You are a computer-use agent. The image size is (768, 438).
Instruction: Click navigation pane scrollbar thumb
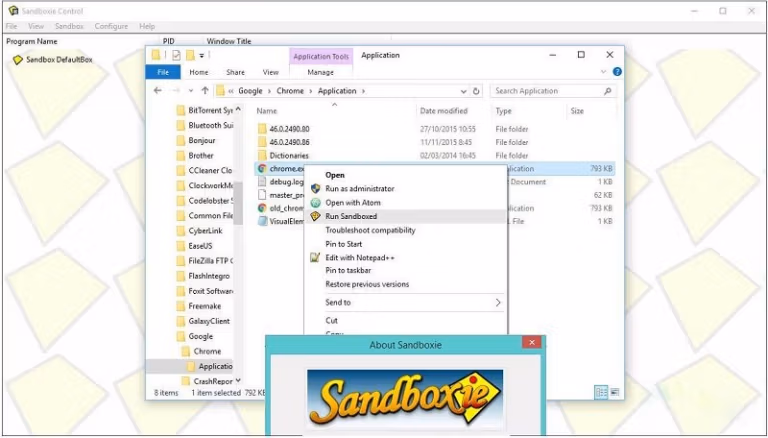click(239, 202)
